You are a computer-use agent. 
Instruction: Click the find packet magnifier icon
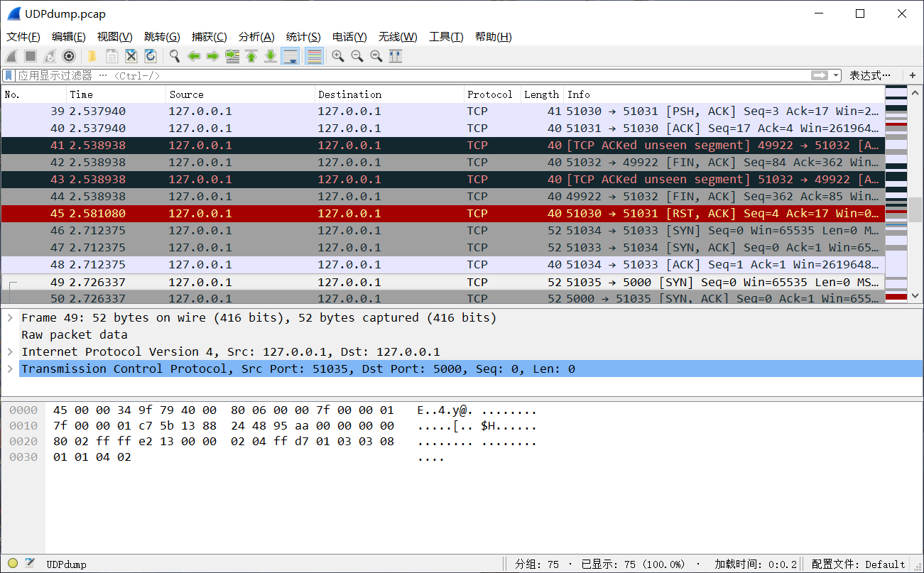[174, 56]
